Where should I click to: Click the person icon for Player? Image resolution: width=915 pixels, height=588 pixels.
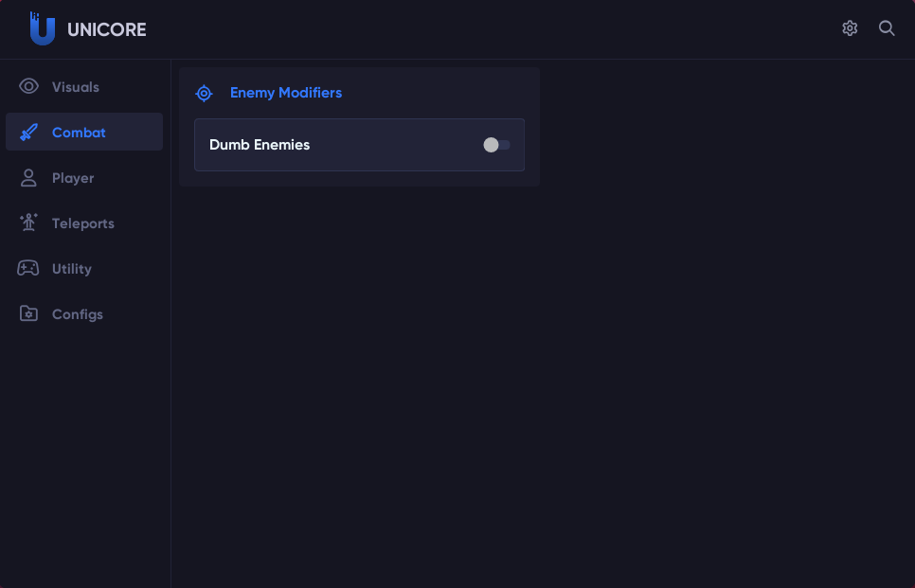pyautogui.click(x=28, y=178)
